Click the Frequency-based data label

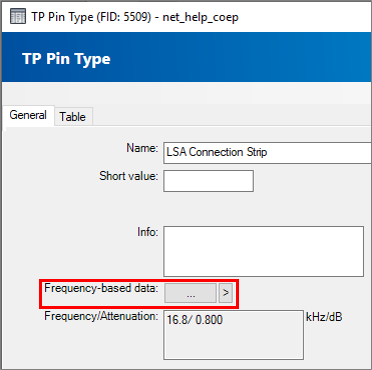[101, 288]
